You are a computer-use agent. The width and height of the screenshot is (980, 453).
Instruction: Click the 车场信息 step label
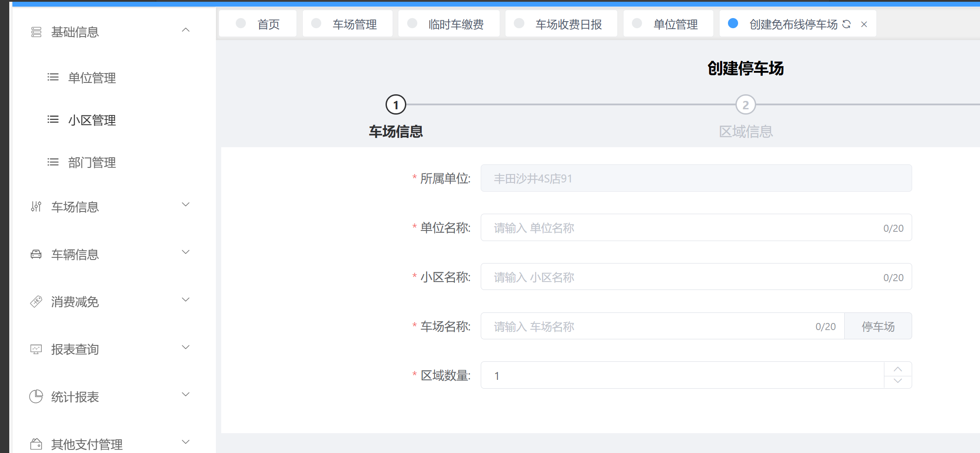pos(396,131)
